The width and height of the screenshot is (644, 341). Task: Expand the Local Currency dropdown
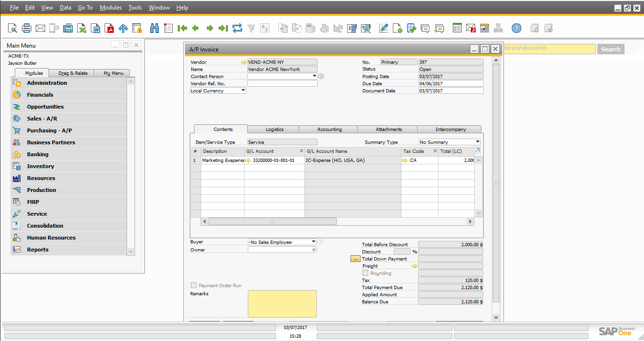[x=243, y=90]
